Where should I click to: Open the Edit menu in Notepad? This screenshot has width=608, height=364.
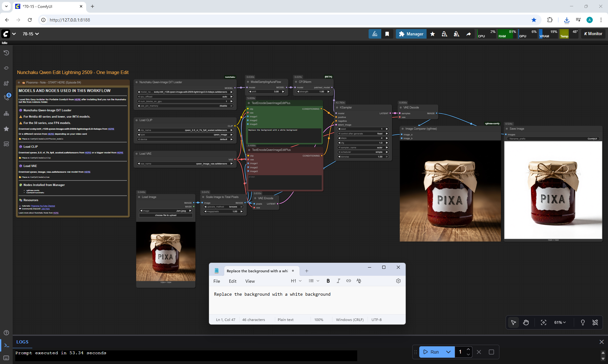point(232,281)
